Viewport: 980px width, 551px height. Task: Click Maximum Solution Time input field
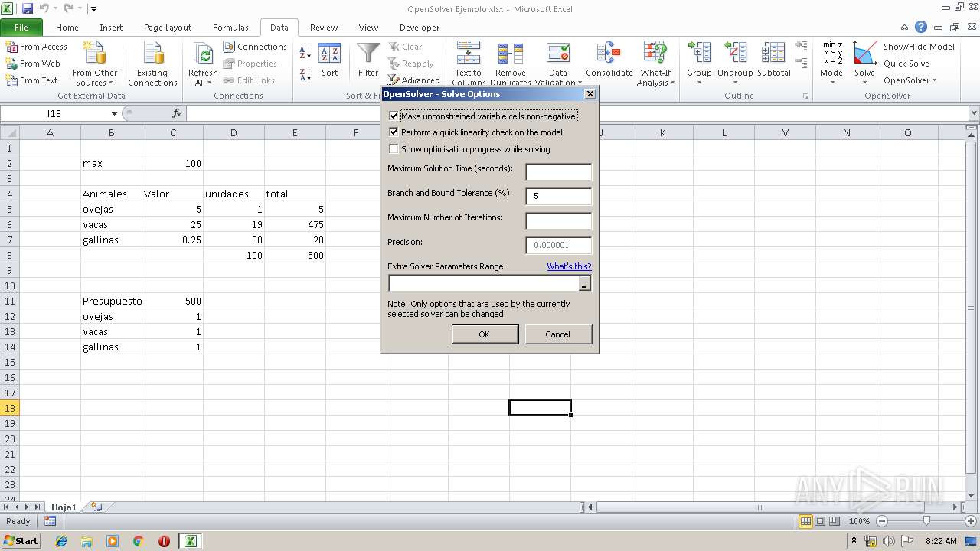(559, 172)
